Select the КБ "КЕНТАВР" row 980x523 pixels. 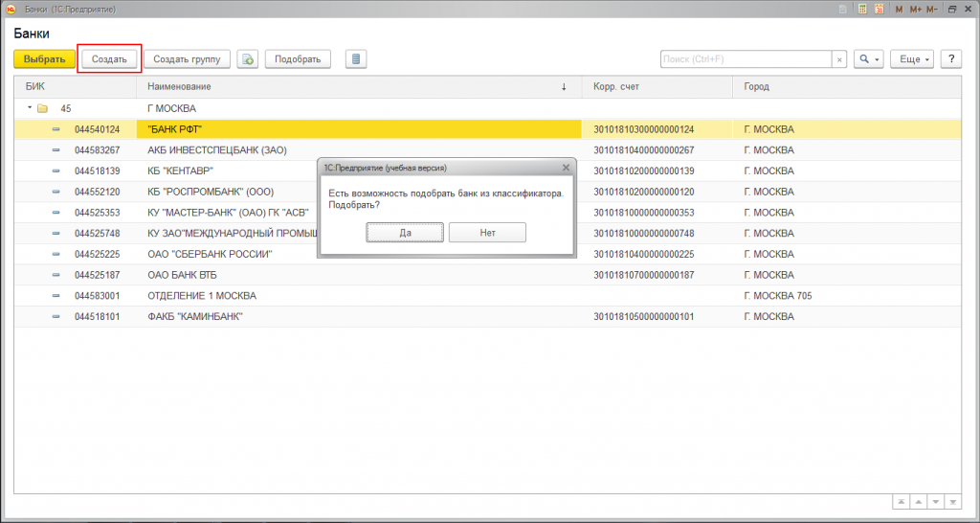[x=181, y=171]
